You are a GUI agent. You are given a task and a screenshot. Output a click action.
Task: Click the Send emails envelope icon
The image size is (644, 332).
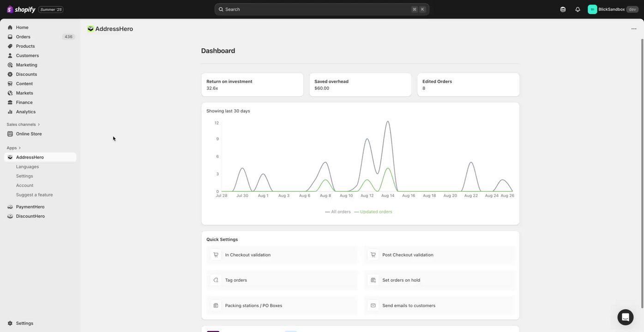click(373, 305)
